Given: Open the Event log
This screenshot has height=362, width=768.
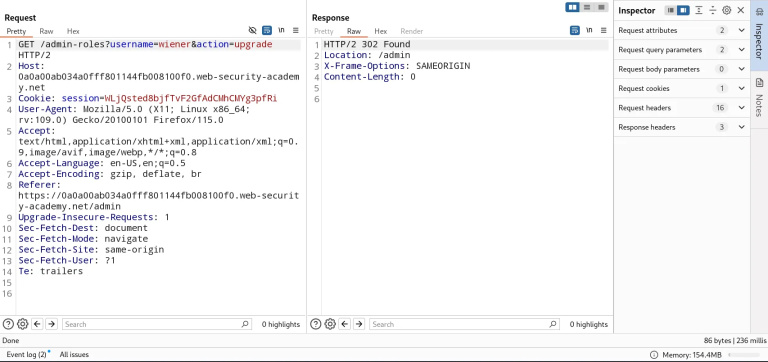Looking at the screenshot, I should (27, 354).
